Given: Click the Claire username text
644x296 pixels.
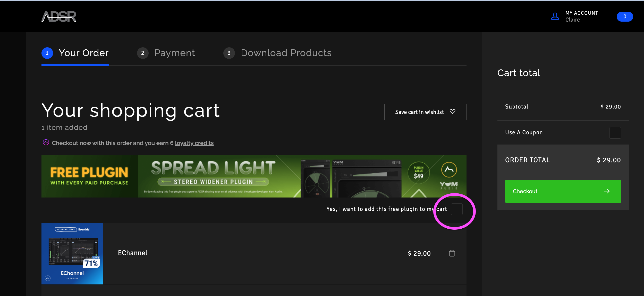Looking at the screenshot, I should (x=572, y=20).
